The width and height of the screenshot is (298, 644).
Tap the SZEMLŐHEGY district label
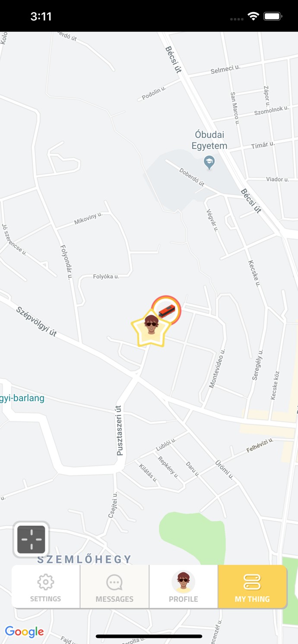pyautogui.click(x=84, y=559)
